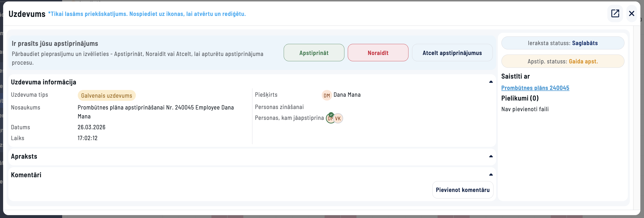Collapse the Apraksts section
The image size is (644, 218).
(x=491, y=157)
